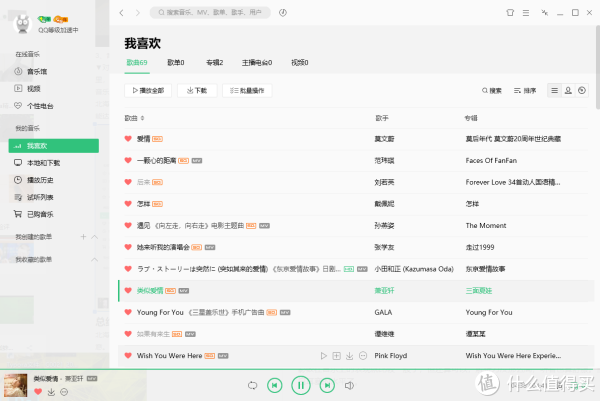Switch to the 主播电台0 tab

click(x=257, y=62)
